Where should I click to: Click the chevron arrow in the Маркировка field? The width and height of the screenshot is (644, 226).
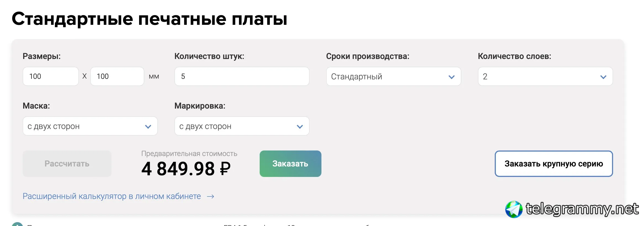300,127
